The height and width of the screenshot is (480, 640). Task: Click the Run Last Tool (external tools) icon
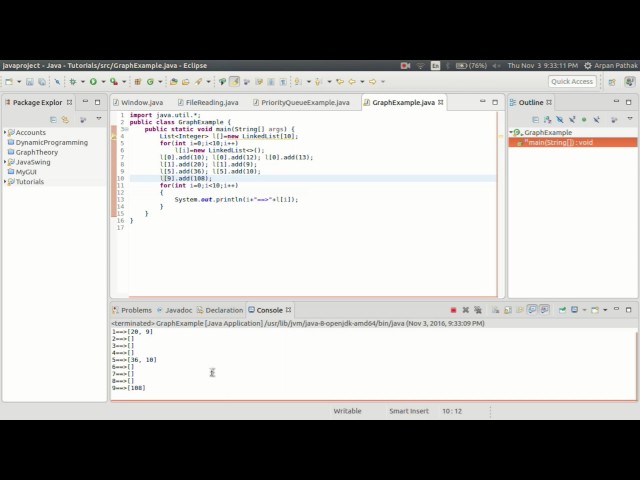114,82
